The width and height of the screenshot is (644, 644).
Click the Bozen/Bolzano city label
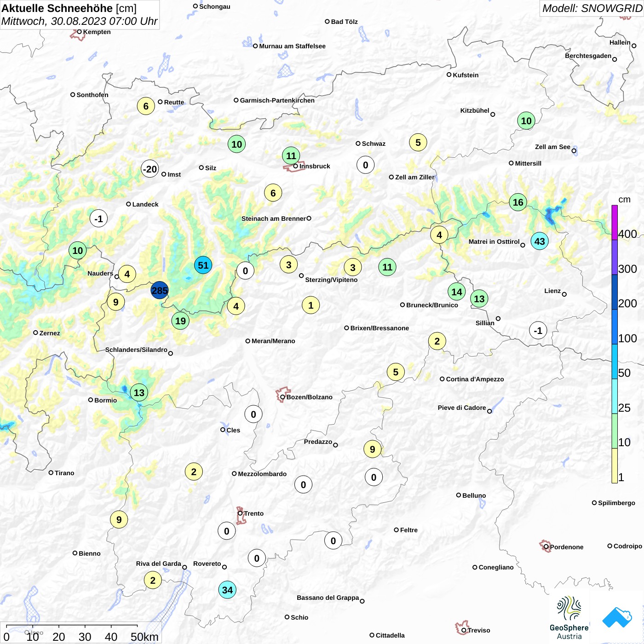point(310,397)
